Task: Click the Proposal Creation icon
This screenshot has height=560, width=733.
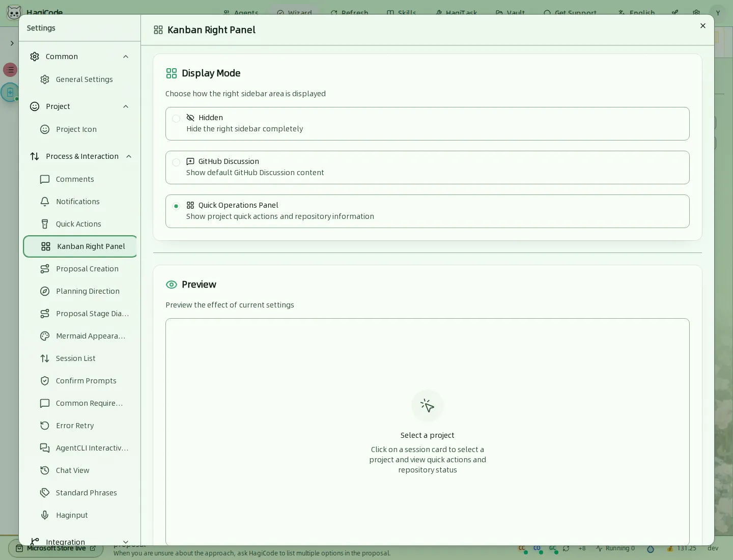Action: [x=45, y=269]
